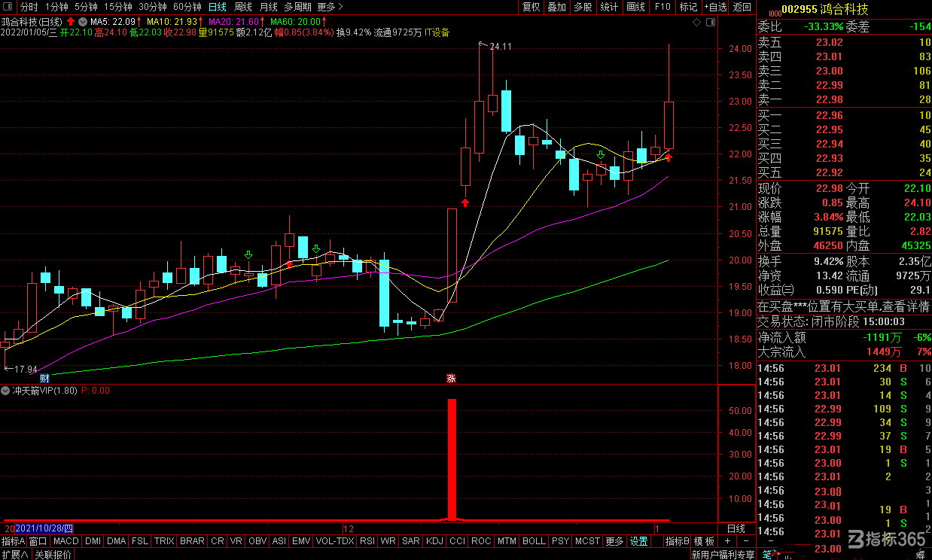
Task: Click the 涨 marker below the chart
Action: point(452,379)
